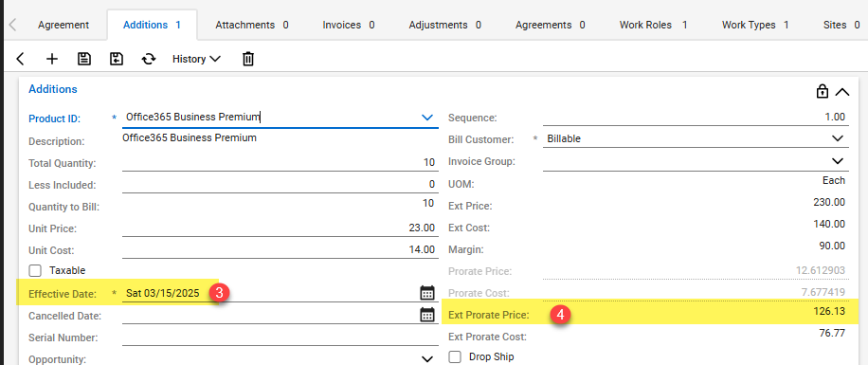Image resolution: width=868 pixels, height=365 pixels.
Task: Toggle the Taxable checkbox
Action: (35, 270)
